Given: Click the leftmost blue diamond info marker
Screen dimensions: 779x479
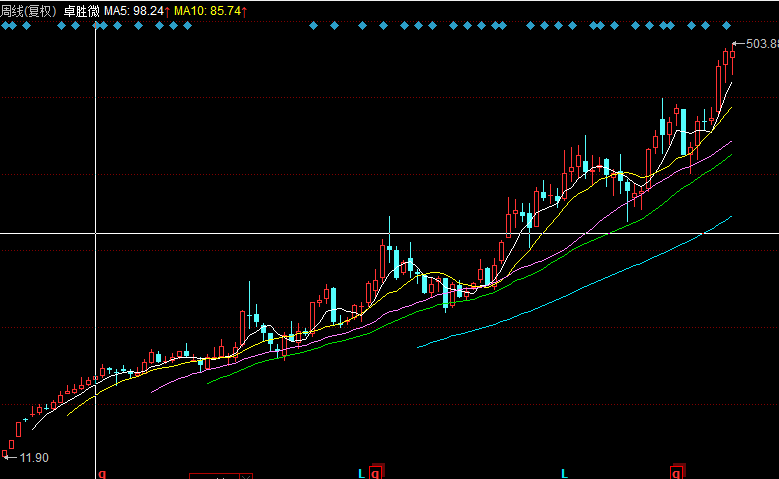Looking at the screenshot, I should (5, 25).
